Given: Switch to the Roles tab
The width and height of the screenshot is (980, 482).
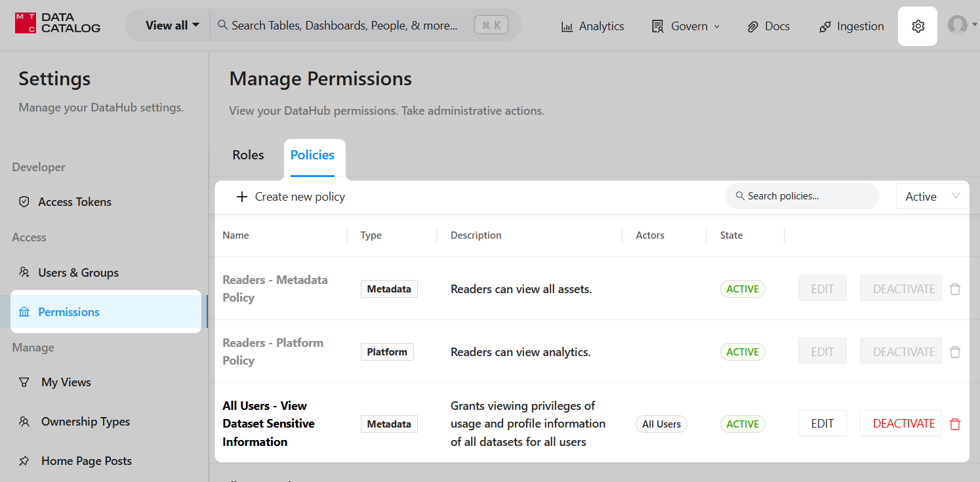Looking at the screenshot, I should 248,155.
